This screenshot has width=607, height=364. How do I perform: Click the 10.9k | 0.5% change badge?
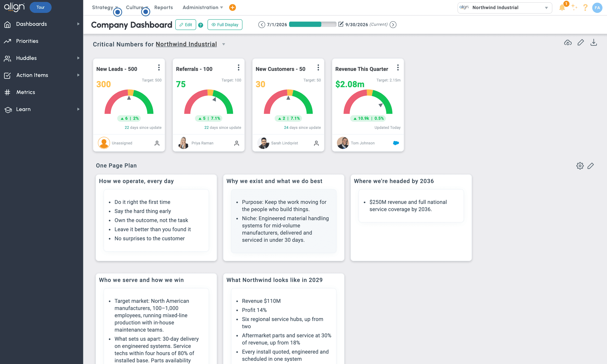(x=368, y=118)
